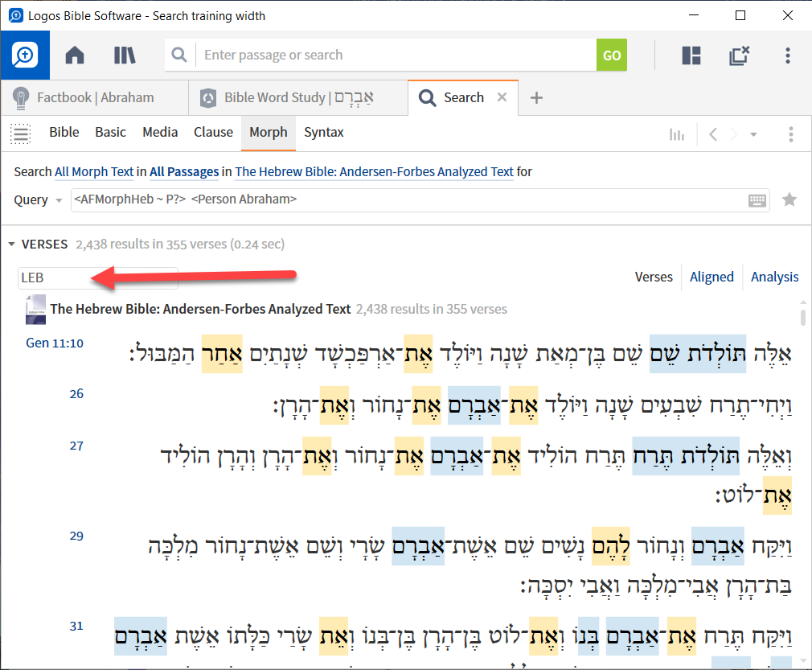Select the Morph search type
Viewport: 812px width, 670px height.
269,133
